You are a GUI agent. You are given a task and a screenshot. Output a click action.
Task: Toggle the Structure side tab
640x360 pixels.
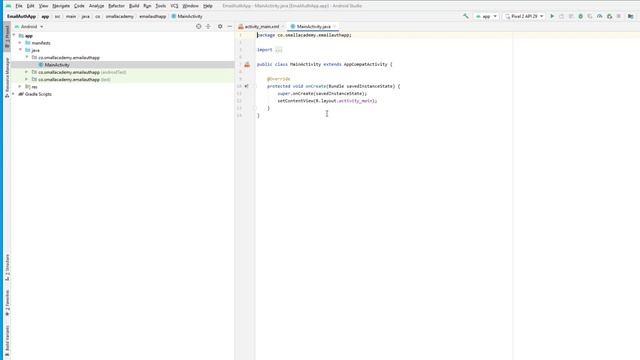[7, 267]
